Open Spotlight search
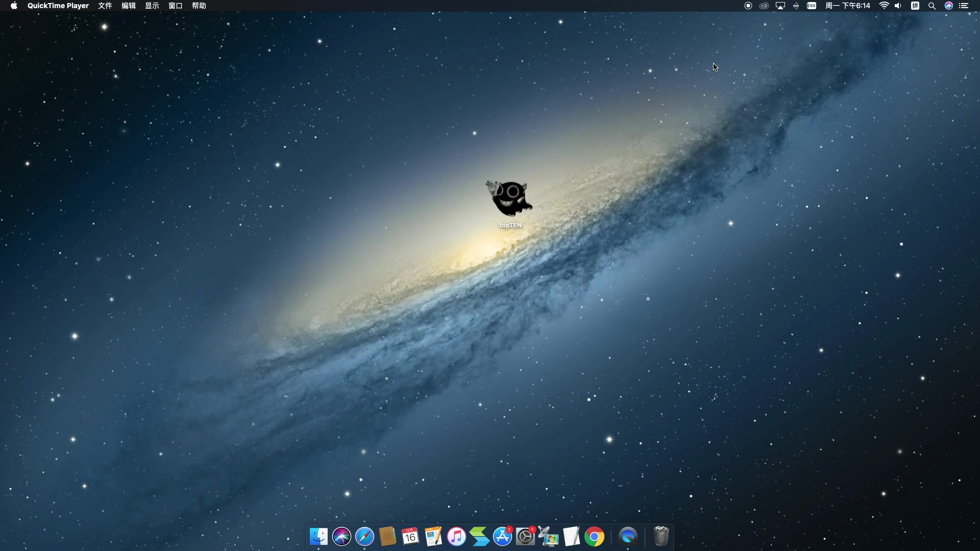 click(932, 6)
